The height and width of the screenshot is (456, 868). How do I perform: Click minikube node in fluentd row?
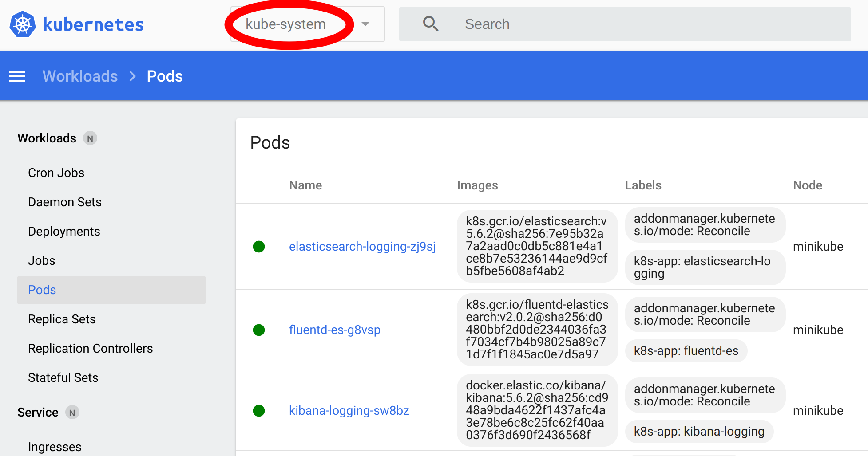(x=818, y=330)
